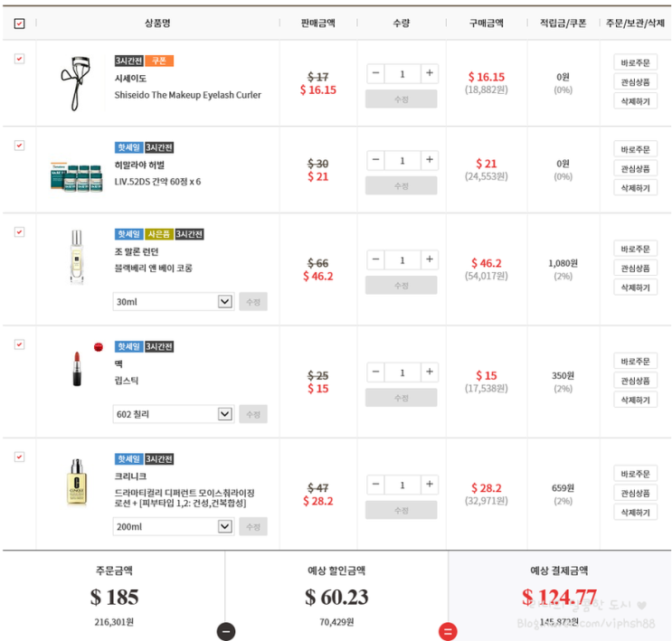Image resolution: width=672 pixels, height=641 pixels.
Task: Add the $46.2 perfume to wishlist
Action: point(635,268)
